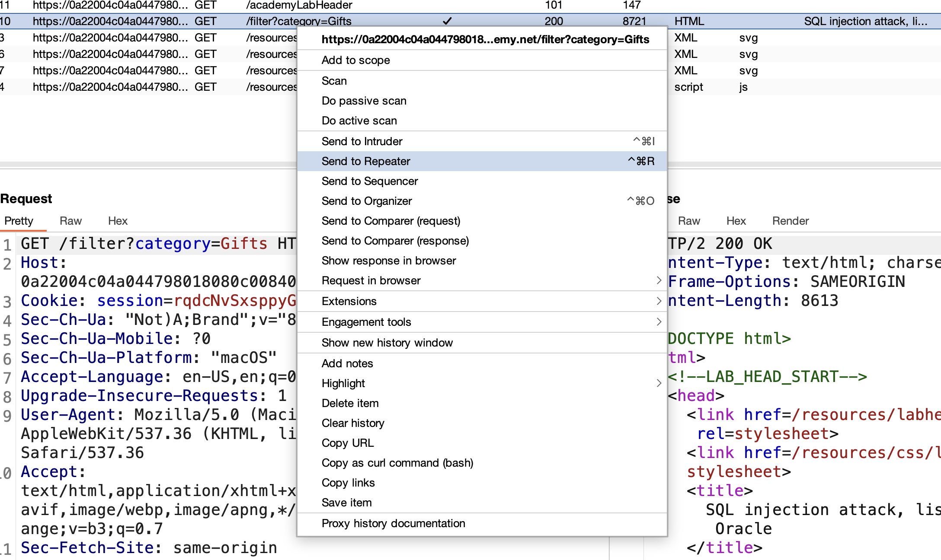Switch to Hex tab in Request panel

(x=118, y=221)
